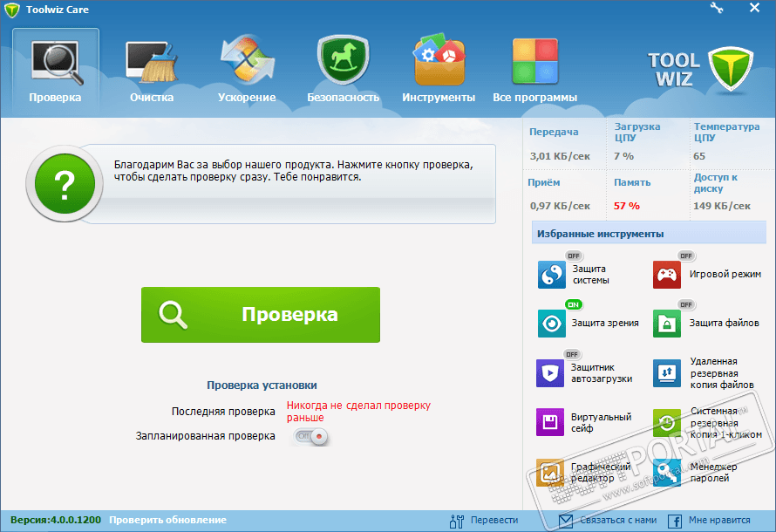Open settings via wrench icon in title bar
Screen dimensions: 776x532
click(x=717, y=8)
